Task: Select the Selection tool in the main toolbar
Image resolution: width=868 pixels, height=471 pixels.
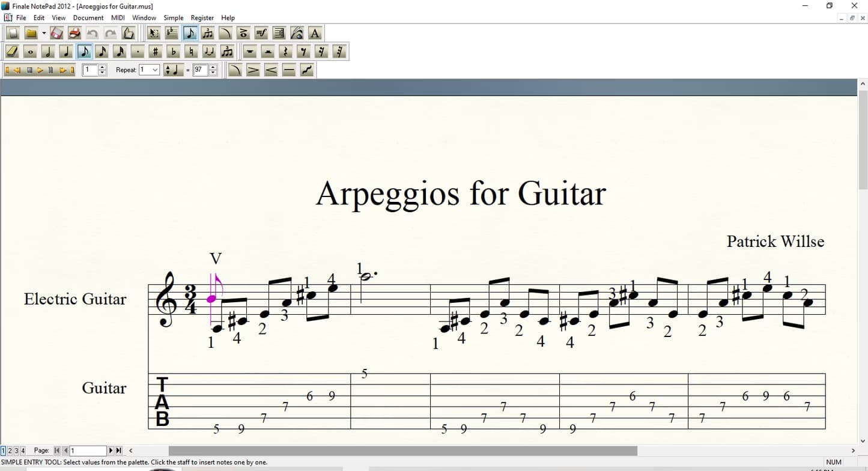Action: point(153,33)
